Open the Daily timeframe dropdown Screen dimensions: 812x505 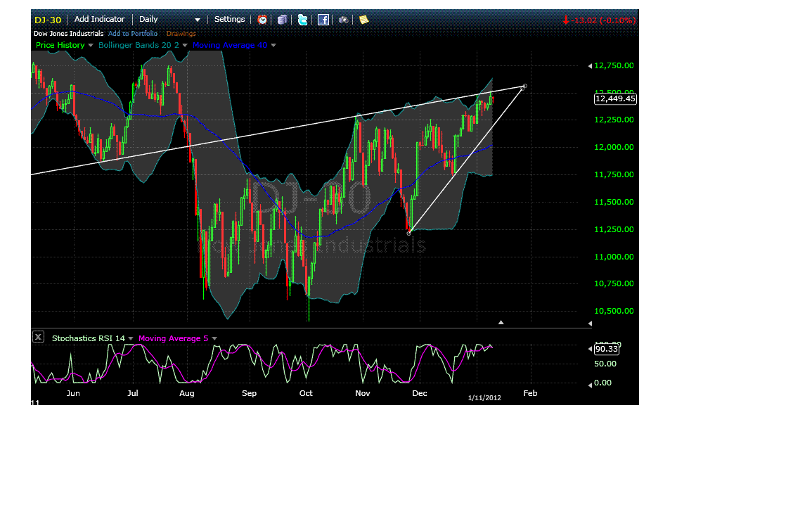[x=169, y=19]
